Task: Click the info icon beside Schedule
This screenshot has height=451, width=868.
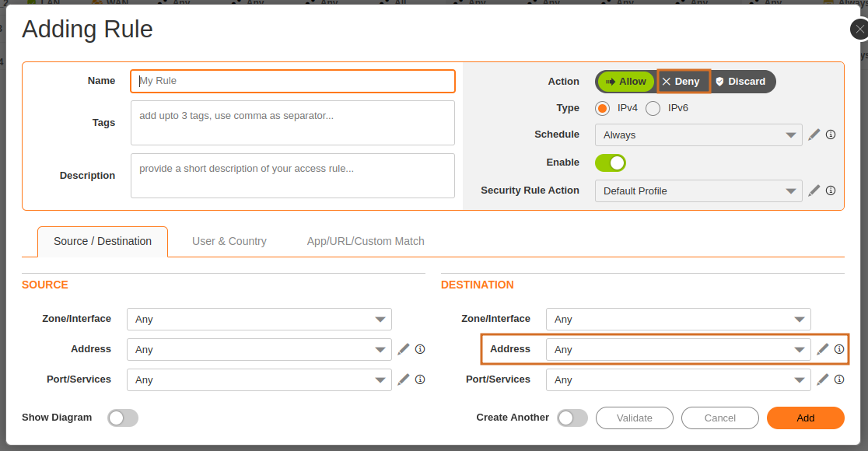Action: click(831, 135)
